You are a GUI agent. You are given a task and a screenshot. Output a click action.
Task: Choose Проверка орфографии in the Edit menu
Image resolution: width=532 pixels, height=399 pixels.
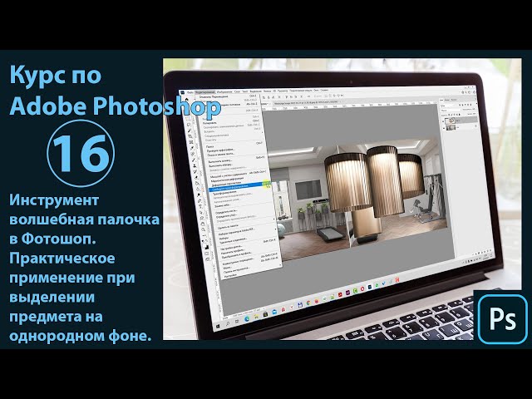pos(220,150)
